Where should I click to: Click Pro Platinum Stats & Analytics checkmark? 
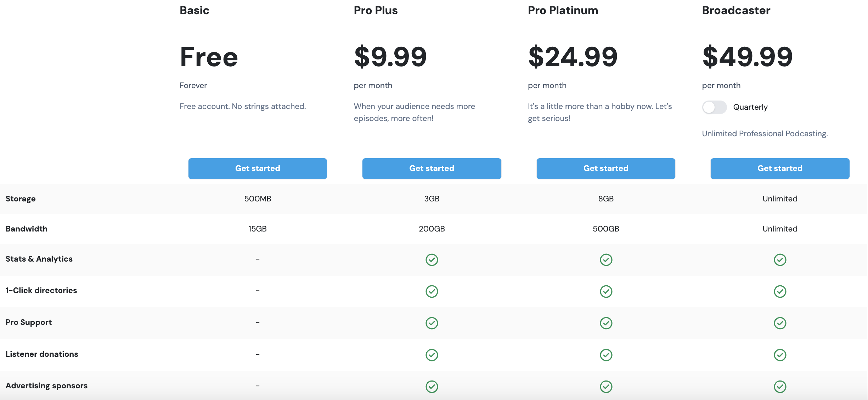point(606,260)
